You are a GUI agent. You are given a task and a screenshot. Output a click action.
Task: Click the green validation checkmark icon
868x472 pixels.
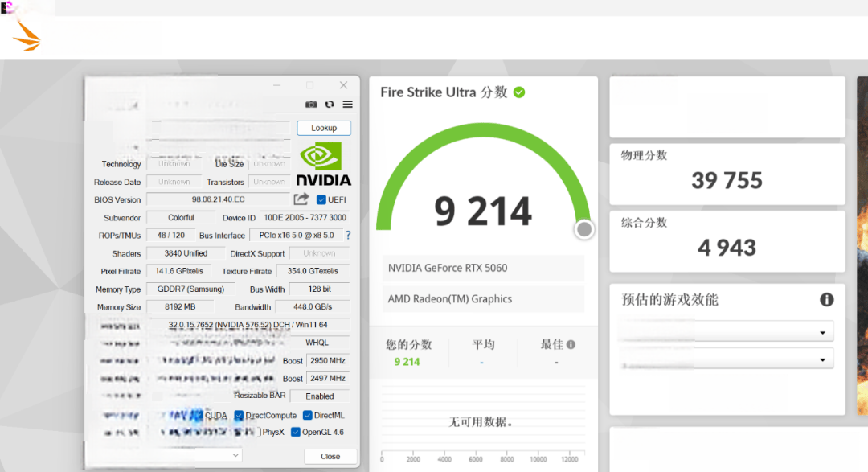tap(519, 92)
